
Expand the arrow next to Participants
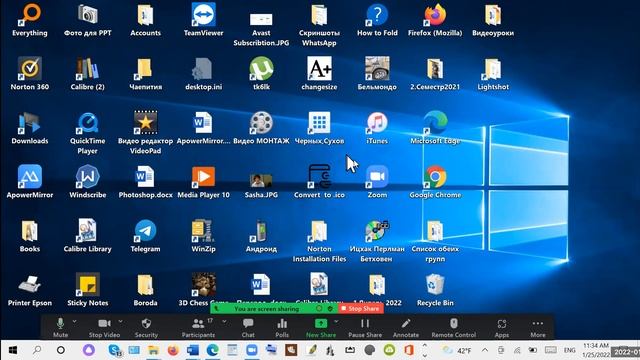(x=224, y=322)
